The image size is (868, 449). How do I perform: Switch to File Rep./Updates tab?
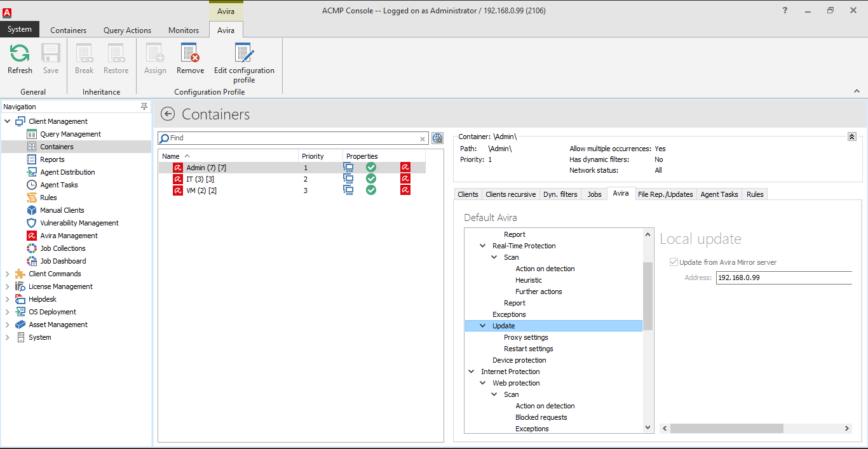[x=665, y=194]
